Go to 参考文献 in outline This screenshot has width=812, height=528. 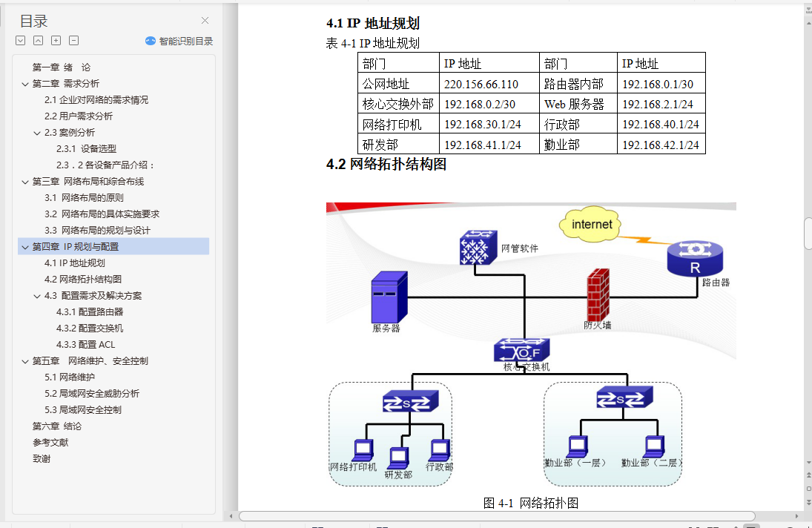tap(50, 443)
